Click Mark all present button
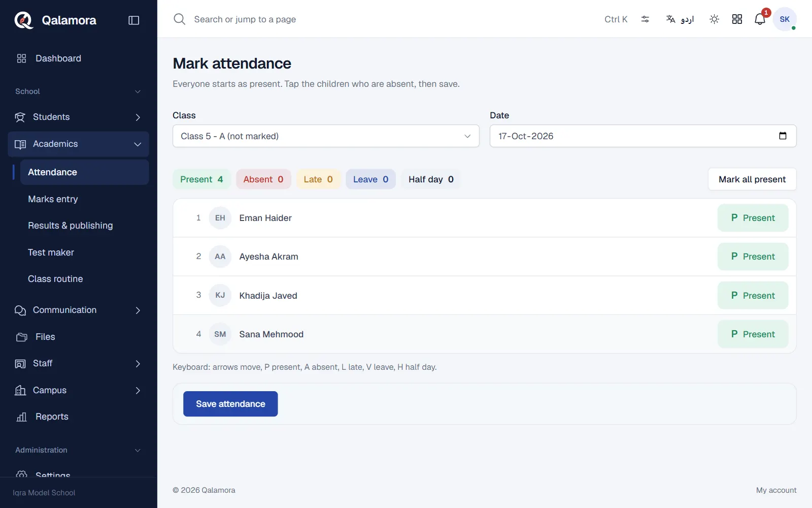This screenshot has width=812, height=508. [752, 179]
